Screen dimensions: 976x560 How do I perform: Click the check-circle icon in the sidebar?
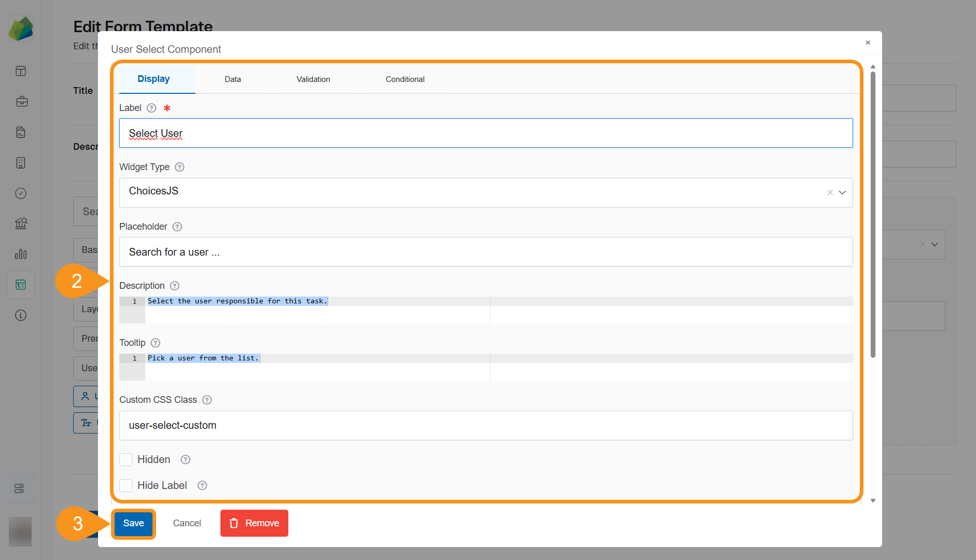[21, 193]
